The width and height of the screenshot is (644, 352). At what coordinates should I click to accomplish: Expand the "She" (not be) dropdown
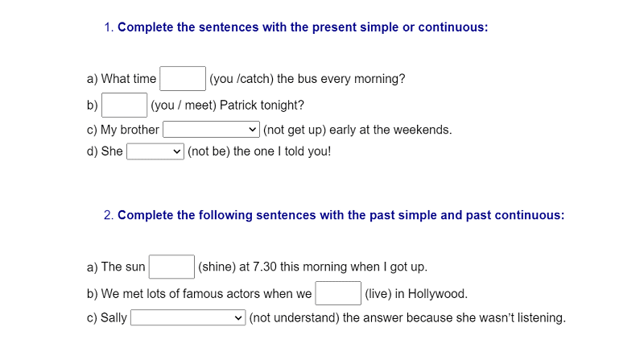pyautogui.click(x=155, y=151)
